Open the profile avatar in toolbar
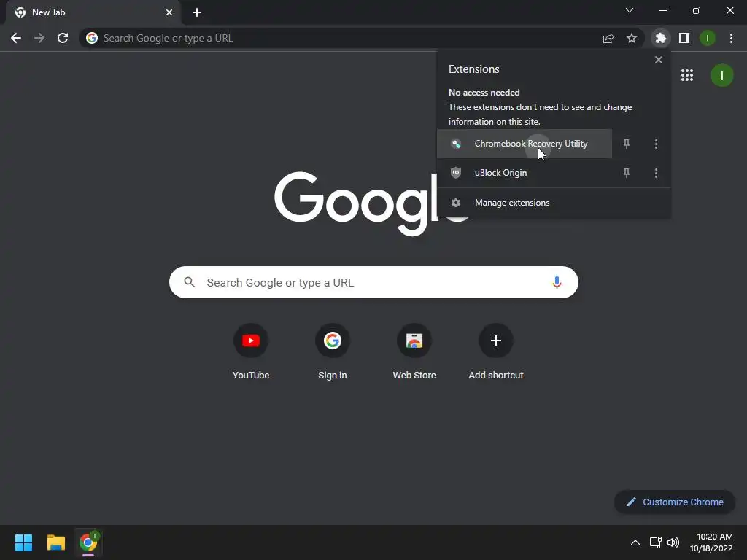Viewport: 747px width, 560px height. pos(708,38)
